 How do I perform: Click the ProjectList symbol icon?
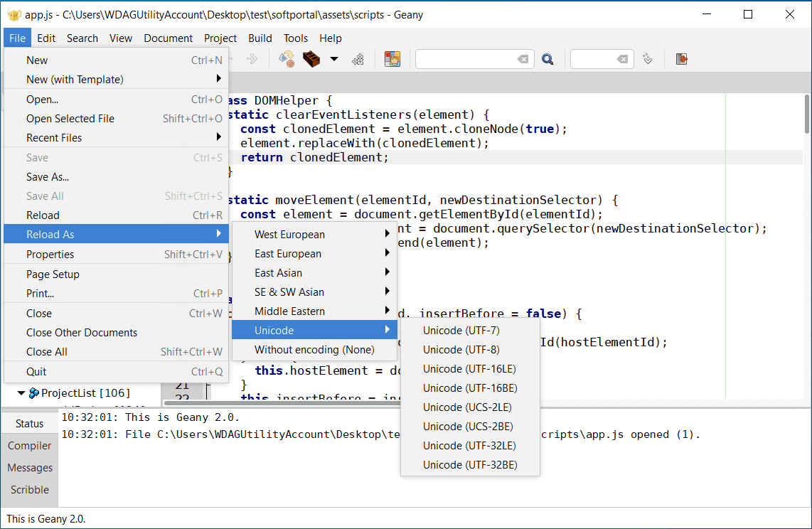coord(34,393)
